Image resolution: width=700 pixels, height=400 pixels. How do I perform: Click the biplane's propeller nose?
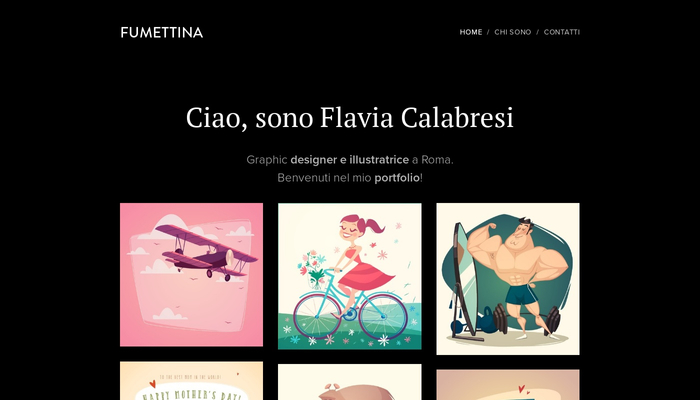click(x=230, y=257)
